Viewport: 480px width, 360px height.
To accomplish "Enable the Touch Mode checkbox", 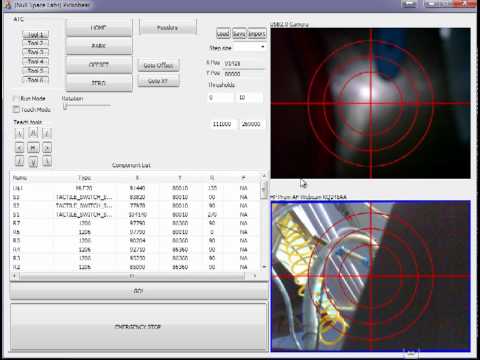I will coord(15,109).
